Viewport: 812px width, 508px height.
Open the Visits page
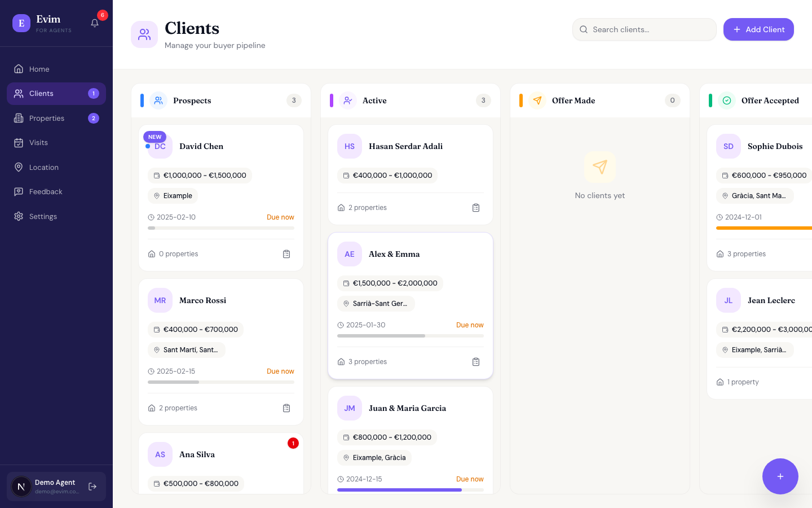pos(38,143)
